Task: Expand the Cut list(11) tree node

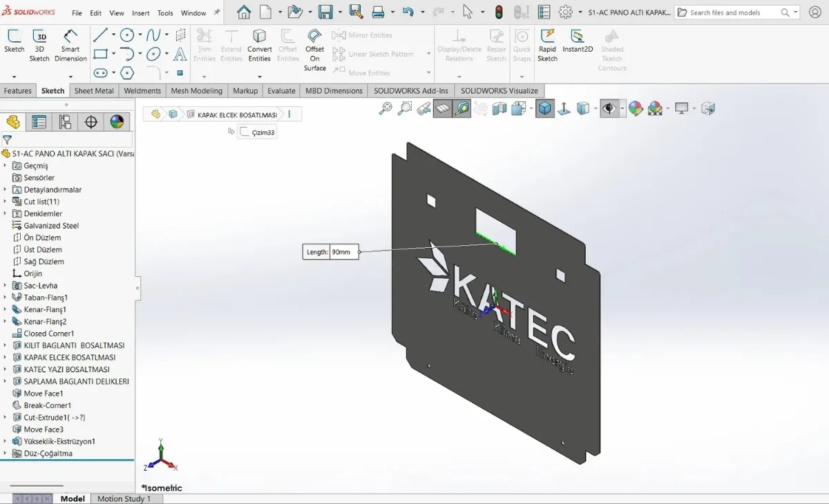Action: tap(6, 202)
